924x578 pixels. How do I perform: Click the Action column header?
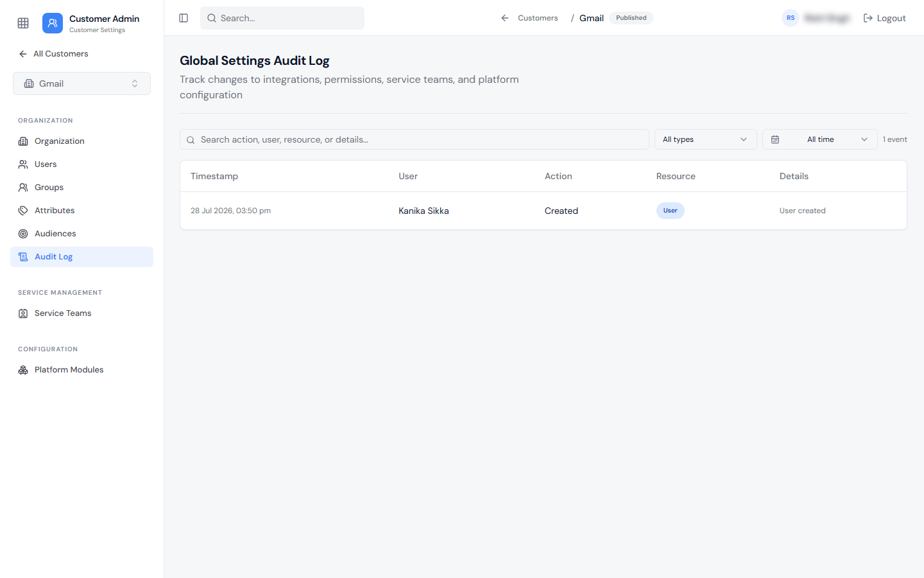click(x=558, y=176)
